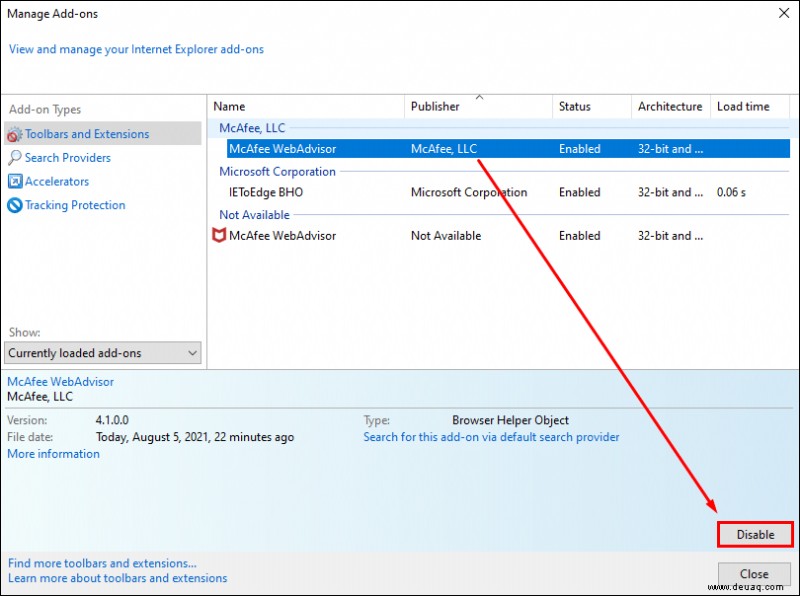800x596 pixels.
Task: Sort by Status column header
Action: pos(592,106)
